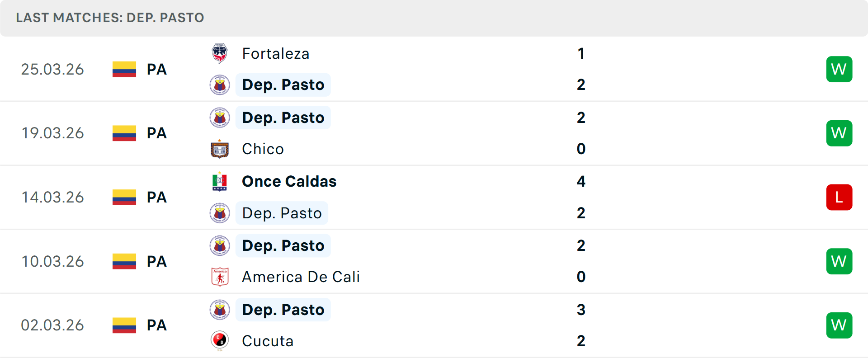Click W badge for the Cucuta match

(839, 325)
